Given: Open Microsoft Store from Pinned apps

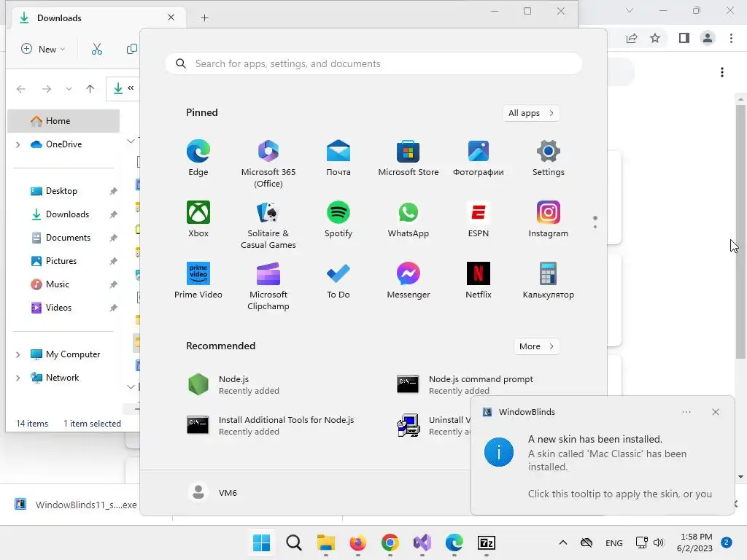Looking at the screenshot, I should point(409,158).
